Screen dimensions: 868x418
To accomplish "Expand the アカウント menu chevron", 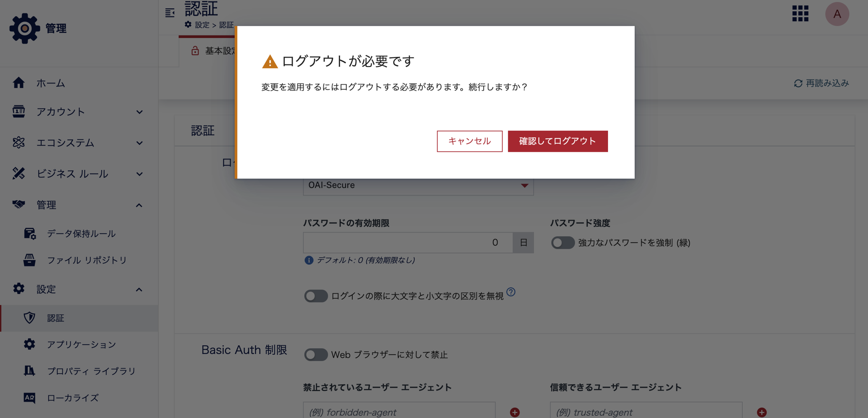I will point(140,112).
